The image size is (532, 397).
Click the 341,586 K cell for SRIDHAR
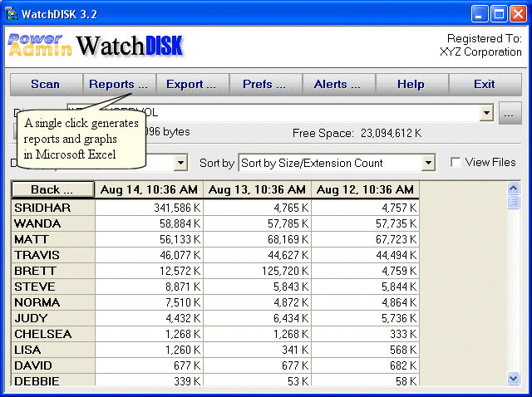[x=149, y=208]
